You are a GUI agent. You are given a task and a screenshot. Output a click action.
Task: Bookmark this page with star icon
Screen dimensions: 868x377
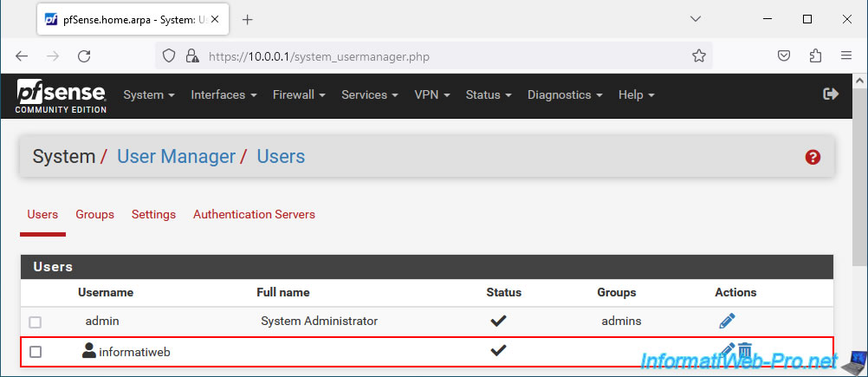[x=698, y=56]
